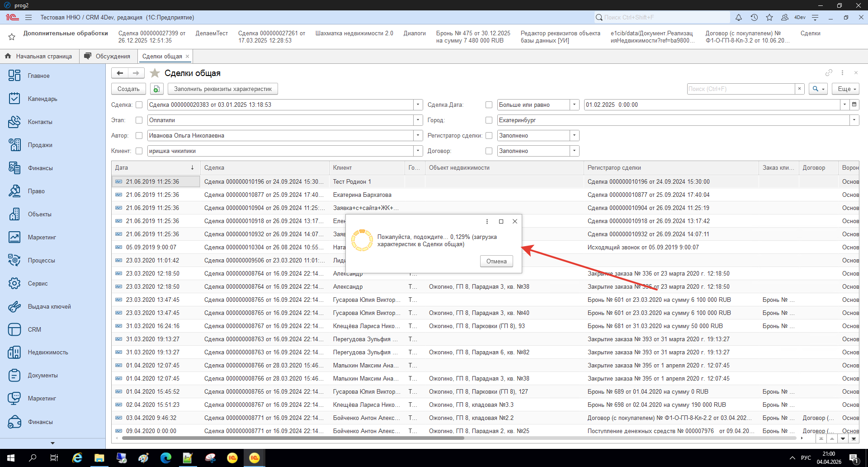Expand the Еще menu button
The height and width of the screenshot is (467, 868).
pyautogui.click(x=845, y=89)
